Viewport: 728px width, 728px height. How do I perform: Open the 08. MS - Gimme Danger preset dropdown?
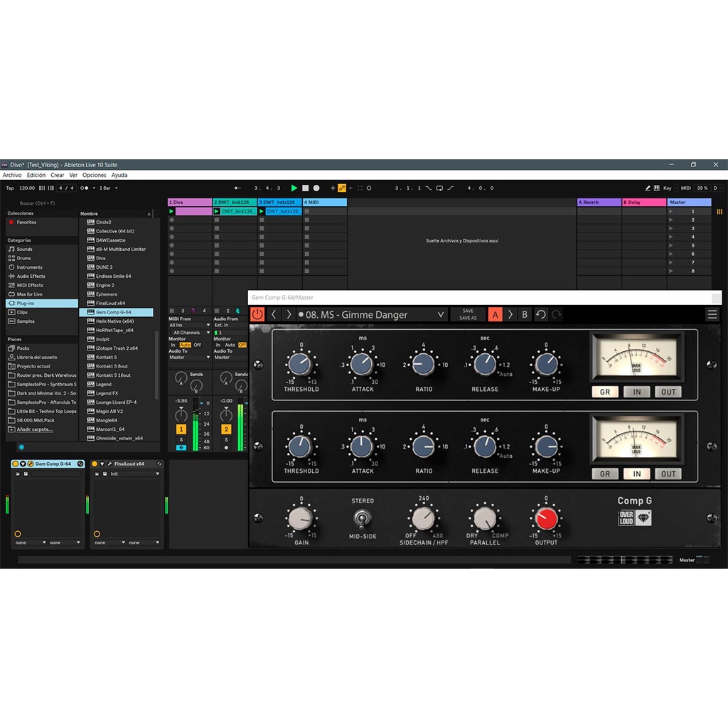coord(372,314)
